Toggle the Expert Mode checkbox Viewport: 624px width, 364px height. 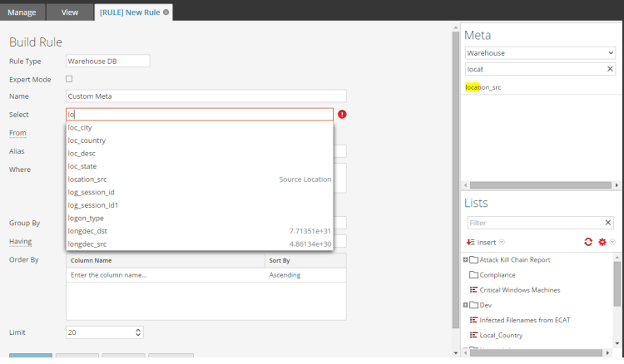coord(69,79)
